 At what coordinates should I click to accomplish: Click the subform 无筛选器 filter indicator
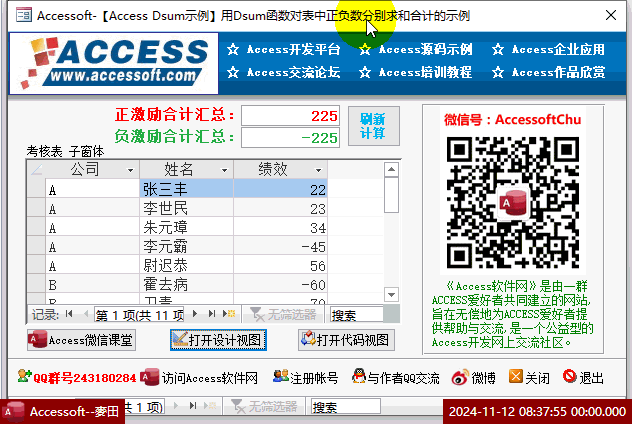(283, 314)
